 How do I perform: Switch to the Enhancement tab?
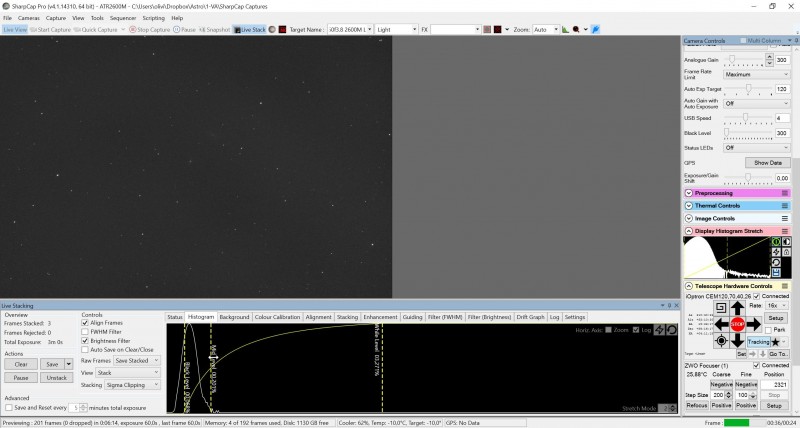tap(380, 317)
